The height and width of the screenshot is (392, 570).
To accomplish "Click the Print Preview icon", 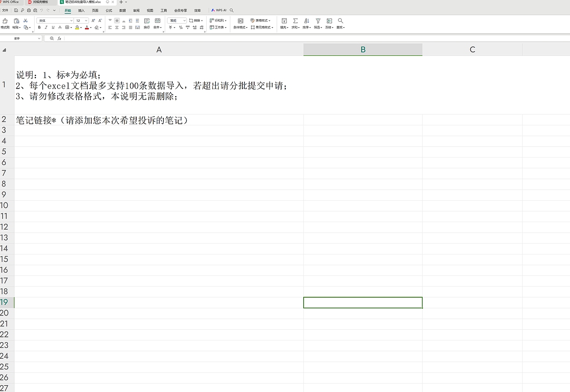I will pos(35,10).
